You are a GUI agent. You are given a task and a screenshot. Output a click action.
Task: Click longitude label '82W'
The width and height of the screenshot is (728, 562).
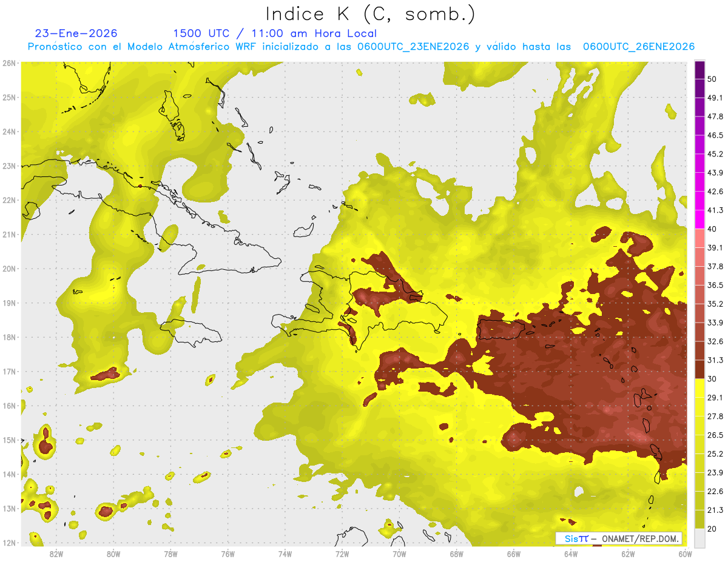point(56,554)
